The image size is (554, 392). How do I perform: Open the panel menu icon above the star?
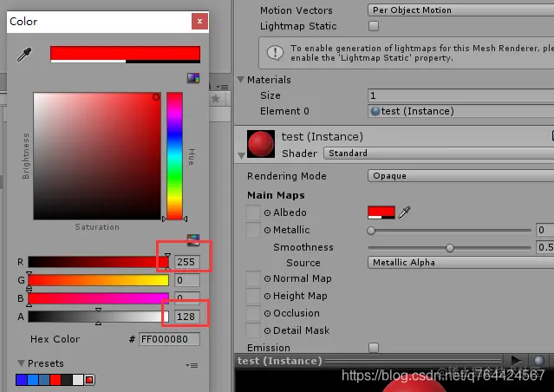click(x=222, y=87)
